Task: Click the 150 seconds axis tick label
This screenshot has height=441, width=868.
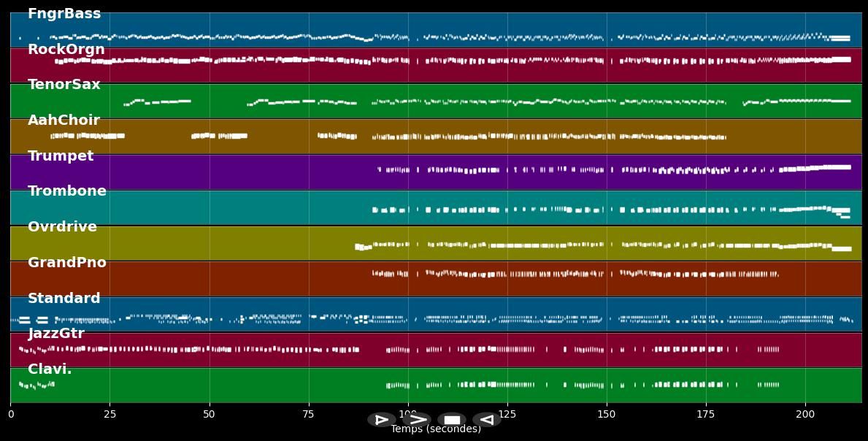Action: pyautogui.click(x=607, y=414)
